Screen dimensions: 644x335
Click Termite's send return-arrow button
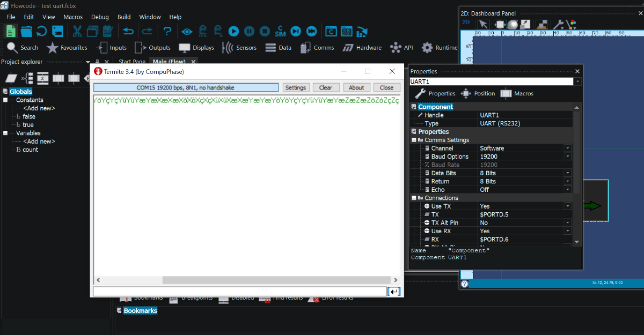pyautogui.click(x=394, y=292)
